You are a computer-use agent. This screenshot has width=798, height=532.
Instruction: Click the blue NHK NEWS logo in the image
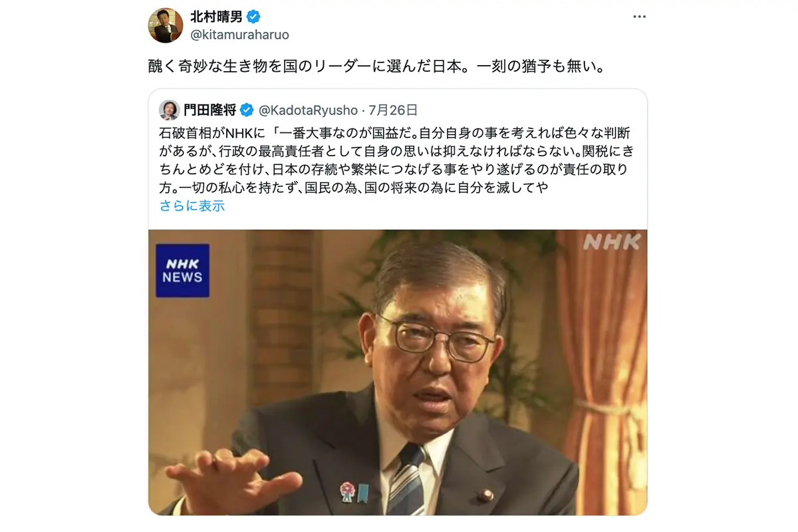coord(182,270)
